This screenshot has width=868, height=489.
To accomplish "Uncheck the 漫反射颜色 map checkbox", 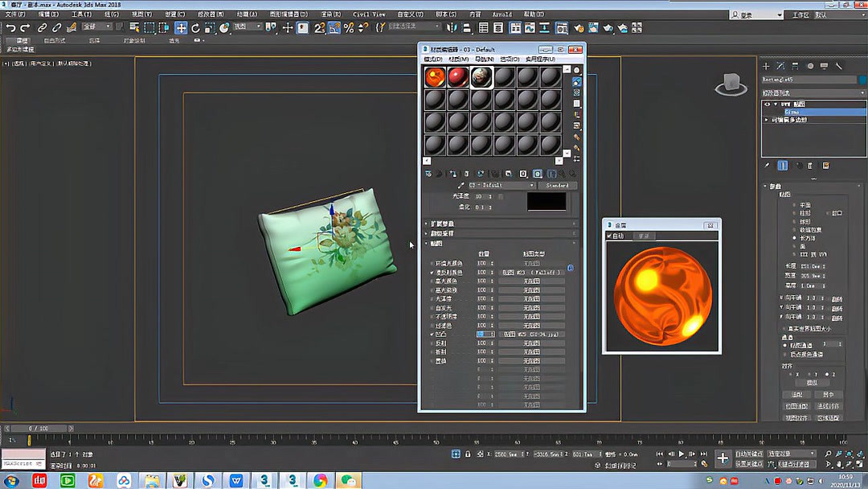I will click(x=432, y=272).
